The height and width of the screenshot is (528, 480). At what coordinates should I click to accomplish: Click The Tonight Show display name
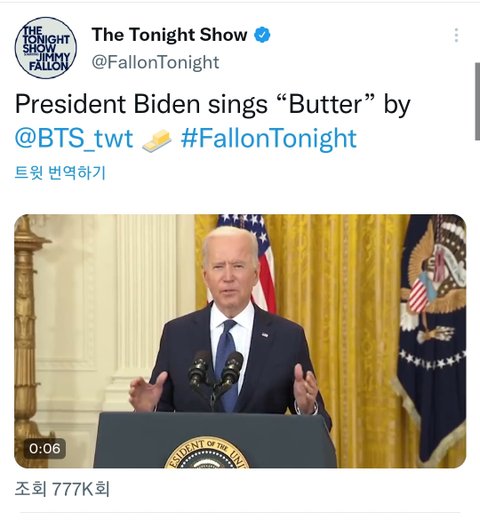point(169,35)
